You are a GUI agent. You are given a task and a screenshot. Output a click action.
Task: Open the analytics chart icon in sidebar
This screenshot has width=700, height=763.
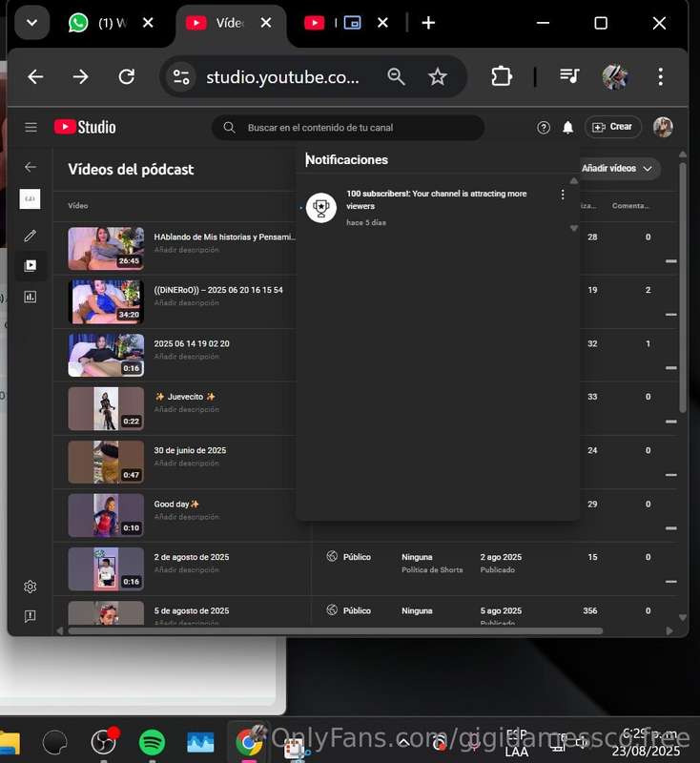tap(31, 297)
